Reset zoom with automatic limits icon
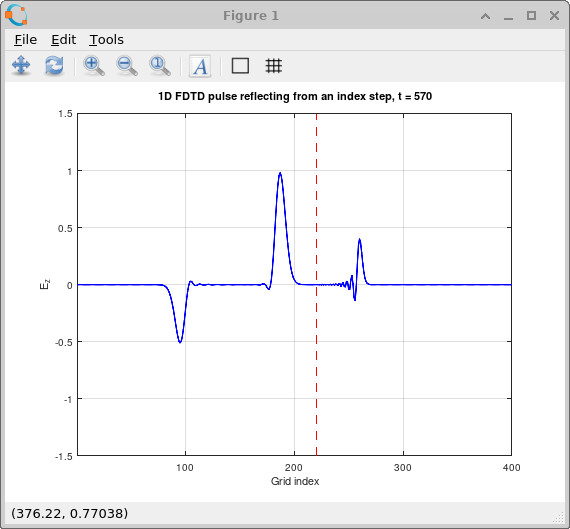The image size is (570, 529). 160,66
